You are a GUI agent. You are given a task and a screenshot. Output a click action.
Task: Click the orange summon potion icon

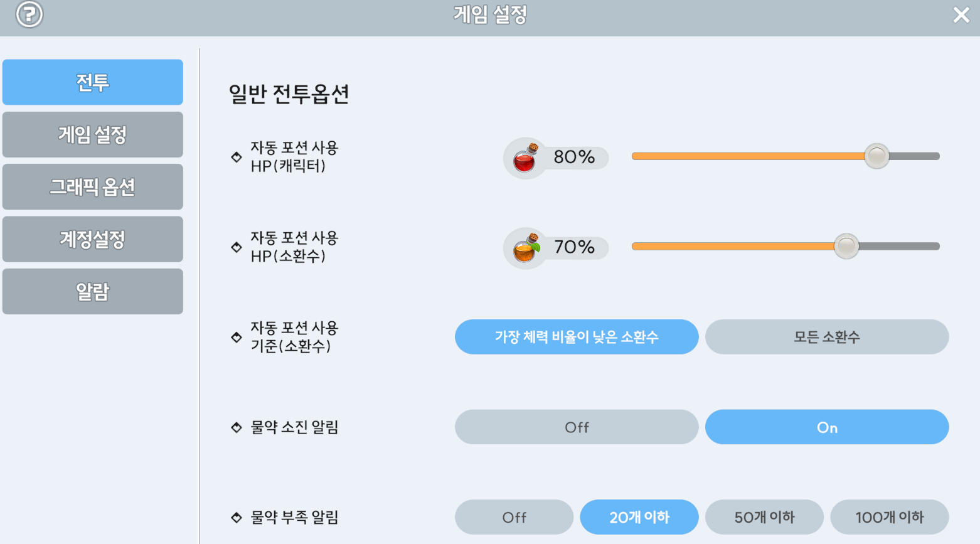coord(526,248)
